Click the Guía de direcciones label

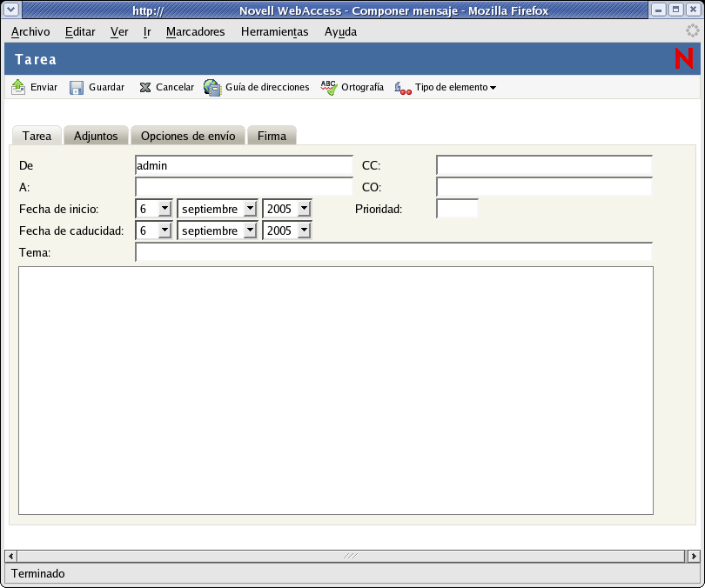click(x=267, y=87)
